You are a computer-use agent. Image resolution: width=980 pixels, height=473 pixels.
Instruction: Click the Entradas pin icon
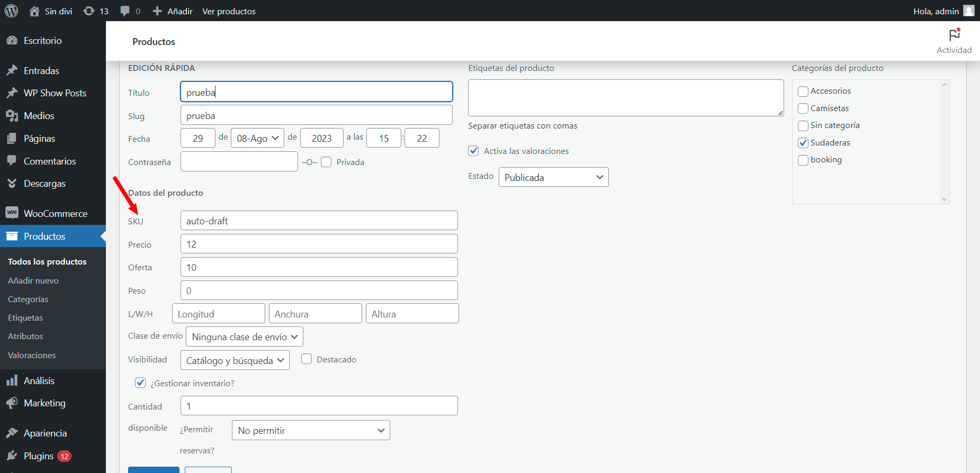click(12, 70)
